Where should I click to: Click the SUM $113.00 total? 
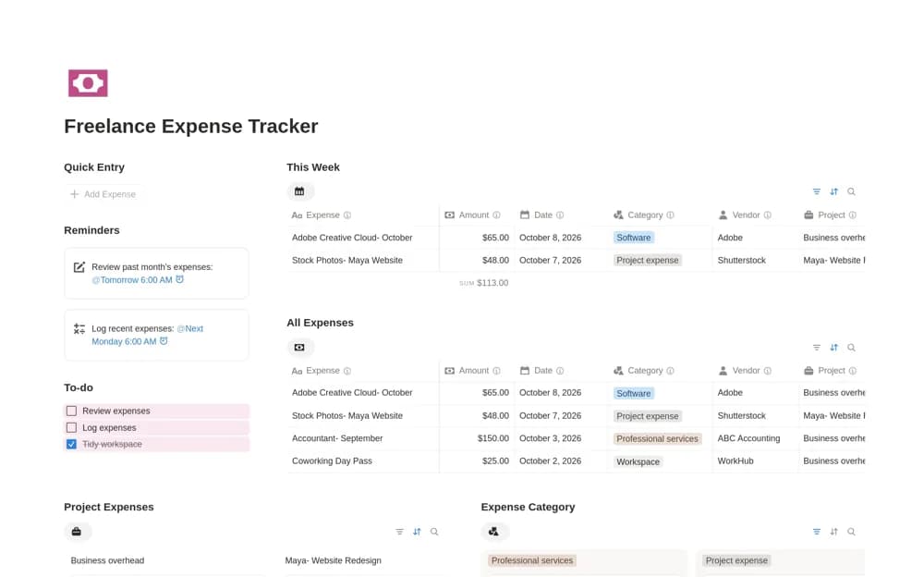pyautogui.click(x=484, y=283)
